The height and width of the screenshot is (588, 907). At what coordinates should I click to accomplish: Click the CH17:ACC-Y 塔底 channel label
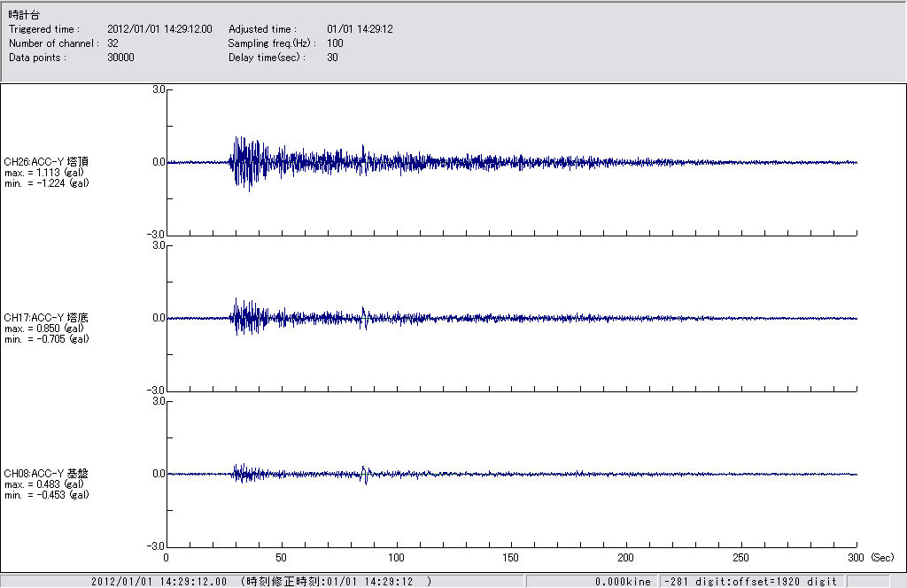pyautogui.click(x=46, y=317)
